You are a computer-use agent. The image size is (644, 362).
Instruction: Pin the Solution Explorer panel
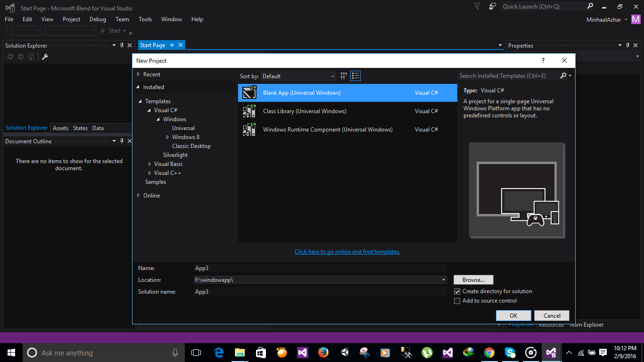(x=122, y=45)
